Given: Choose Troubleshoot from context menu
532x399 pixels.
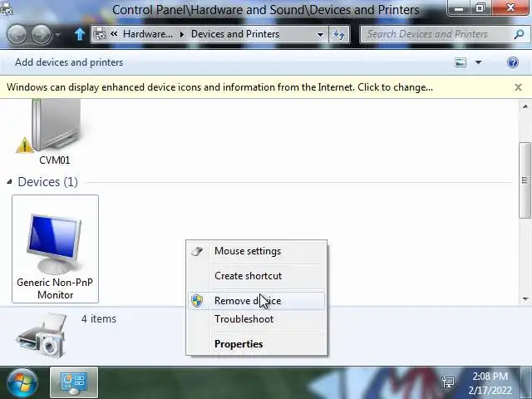Looking at the screenshot, I should point(256,319).
